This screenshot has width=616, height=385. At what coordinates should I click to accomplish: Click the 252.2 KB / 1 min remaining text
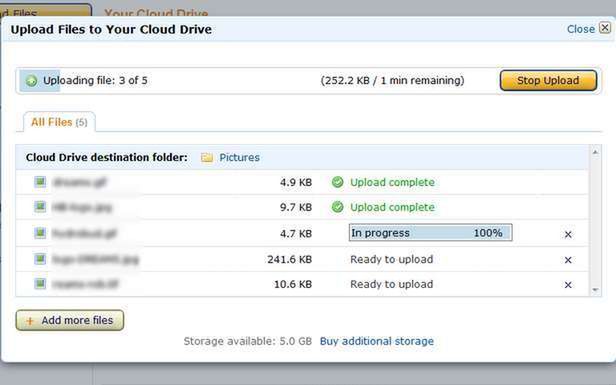pyautogui.click(x=392, y=81)
